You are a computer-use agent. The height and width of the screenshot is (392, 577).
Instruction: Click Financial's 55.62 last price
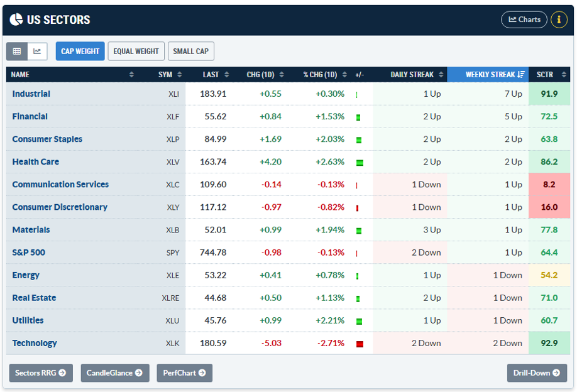[215, 117]
